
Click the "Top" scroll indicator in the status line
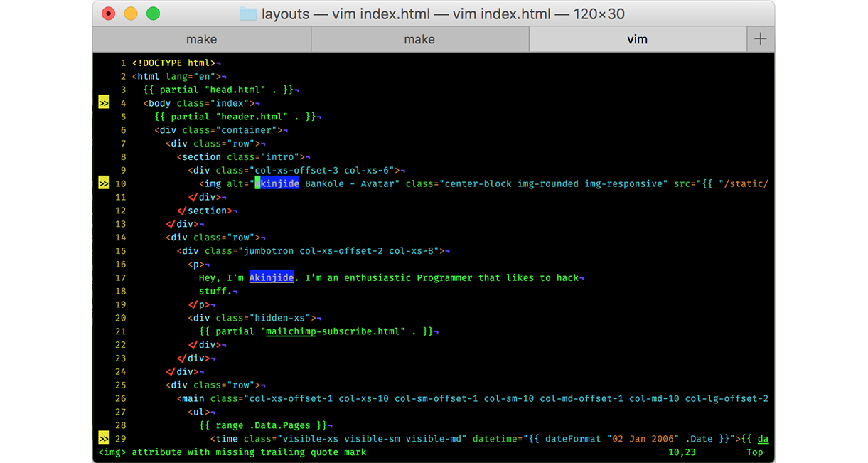755,452
